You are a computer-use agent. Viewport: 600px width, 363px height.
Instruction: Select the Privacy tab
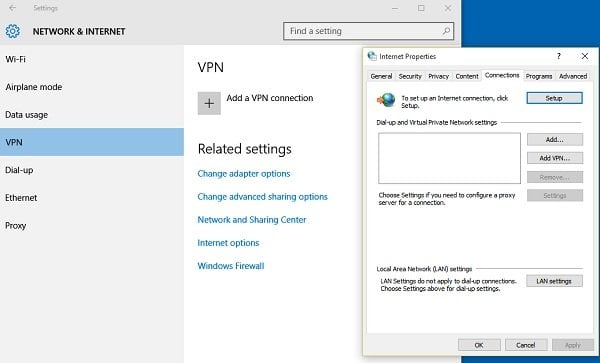438,76
